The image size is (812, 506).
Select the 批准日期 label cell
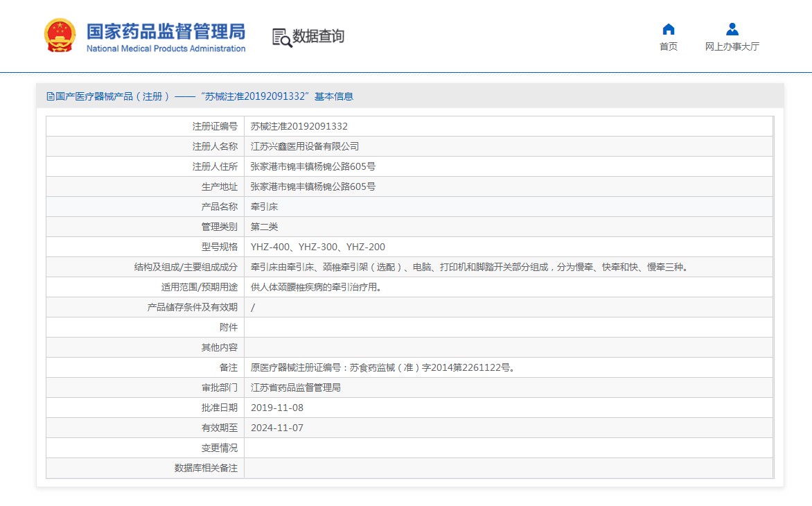145,408
